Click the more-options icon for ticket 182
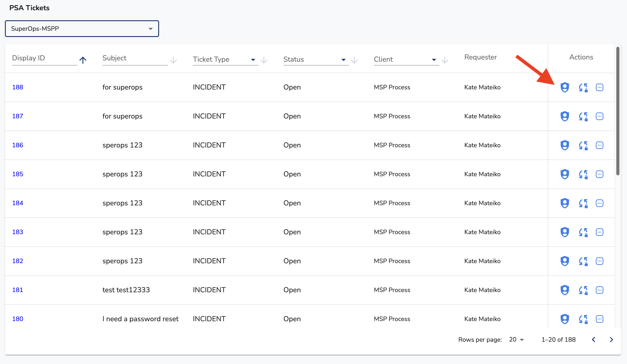The height and width of the screenshot is (364, 627). (599, 261)
